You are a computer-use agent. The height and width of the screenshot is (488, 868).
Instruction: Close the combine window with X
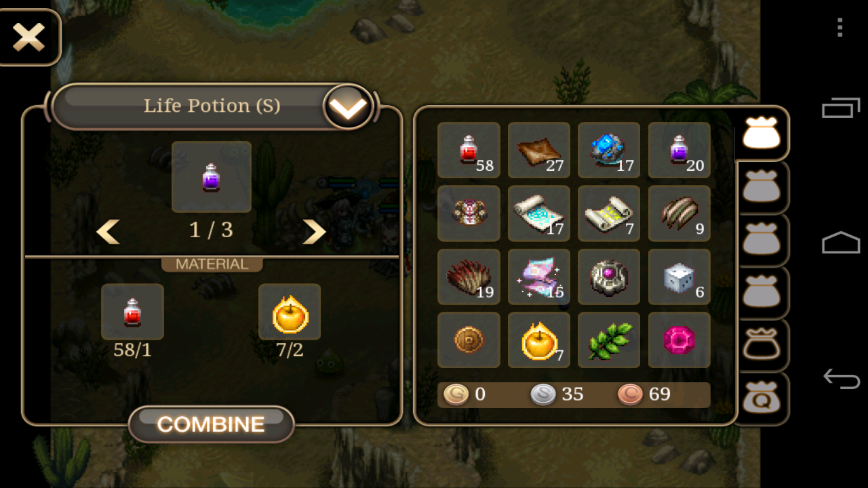28,37
